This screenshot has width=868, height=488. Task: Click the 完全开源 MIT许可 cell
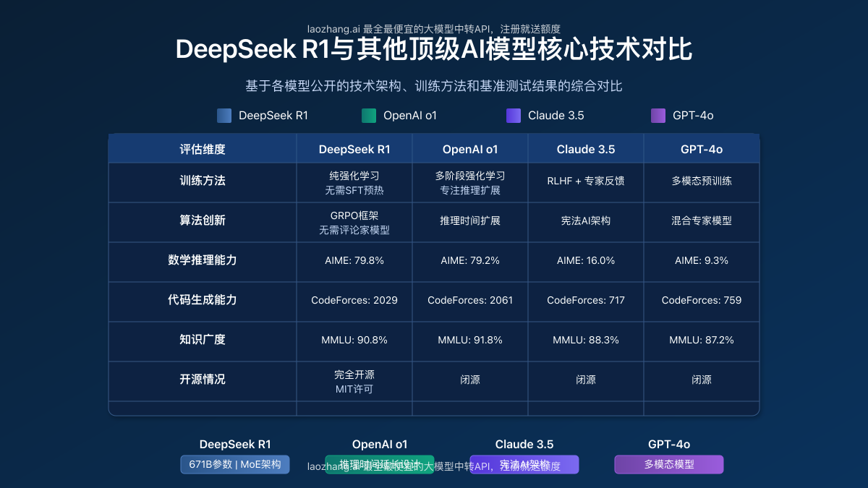[x=354, y=382]
